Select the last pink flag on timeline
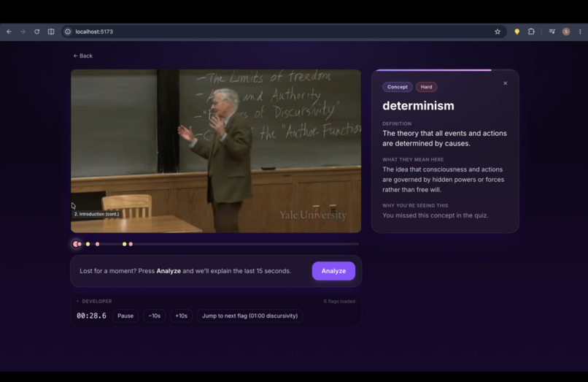Image resolution: width=588 pixels, height=382 pixels. coord(131,244)
